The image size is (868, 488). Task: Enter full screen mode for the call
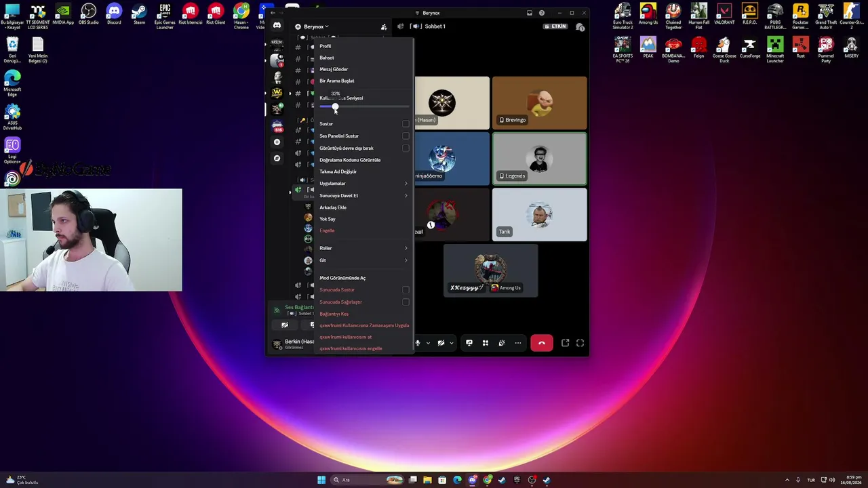(580, 343)
